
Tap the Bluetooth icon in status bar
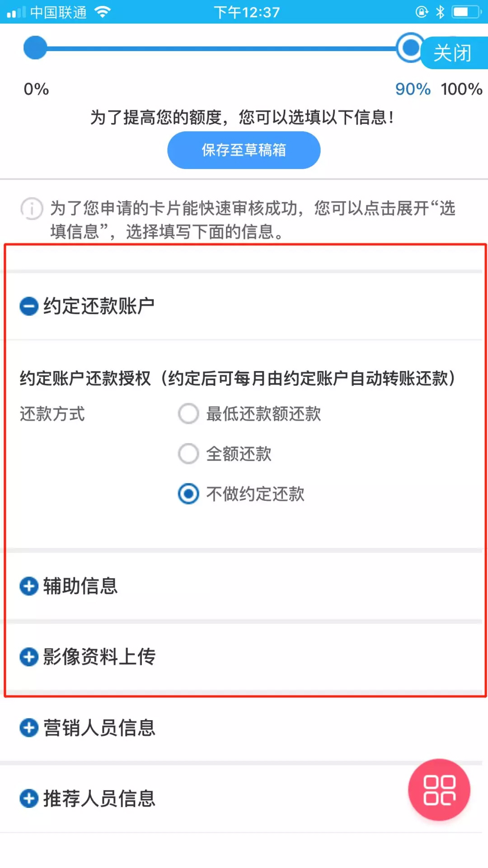click(440, 12)
